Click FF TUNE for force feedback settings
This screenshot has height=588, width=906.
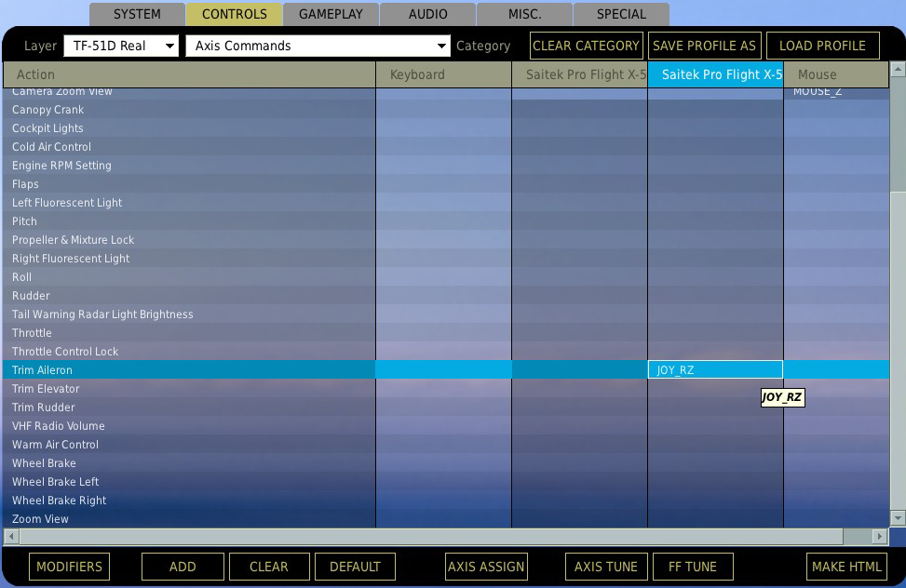coord(693,566)
